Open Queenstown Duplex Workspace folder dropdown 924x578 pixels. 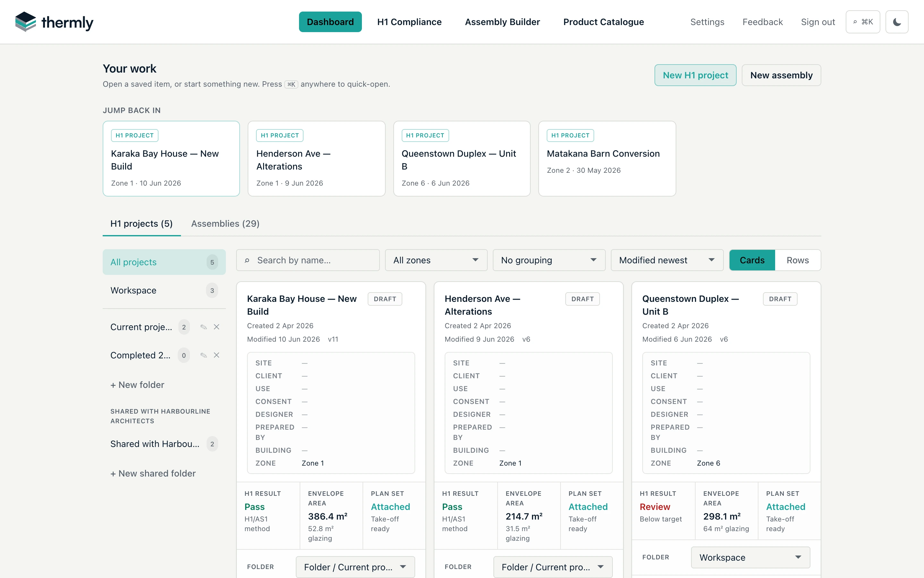pyautogui.click(x=750, y=557)
